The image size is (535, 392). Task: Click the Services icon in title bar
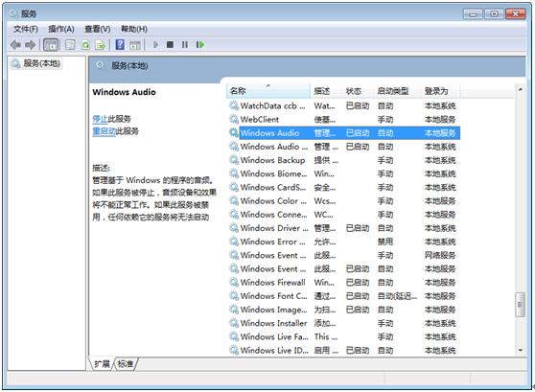pyautogui.click(x=13, y=13)
